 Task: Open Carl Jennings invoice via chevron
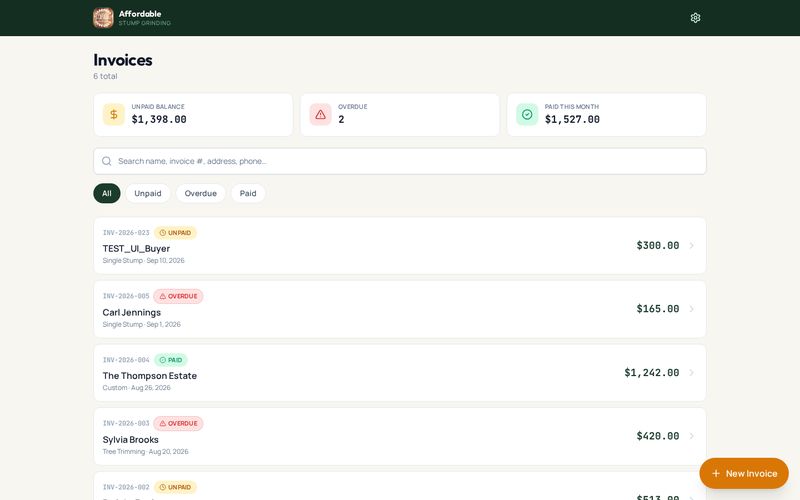pos(692,309)
